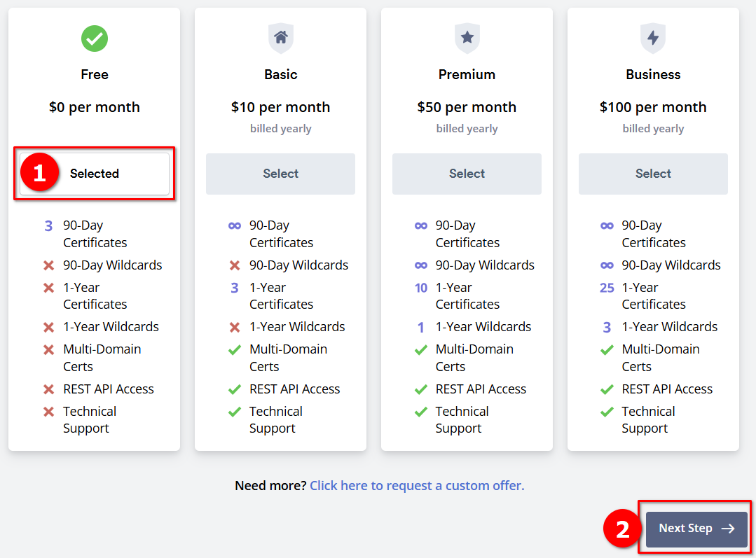Select the Premium plan

click(x=467, y=174)
